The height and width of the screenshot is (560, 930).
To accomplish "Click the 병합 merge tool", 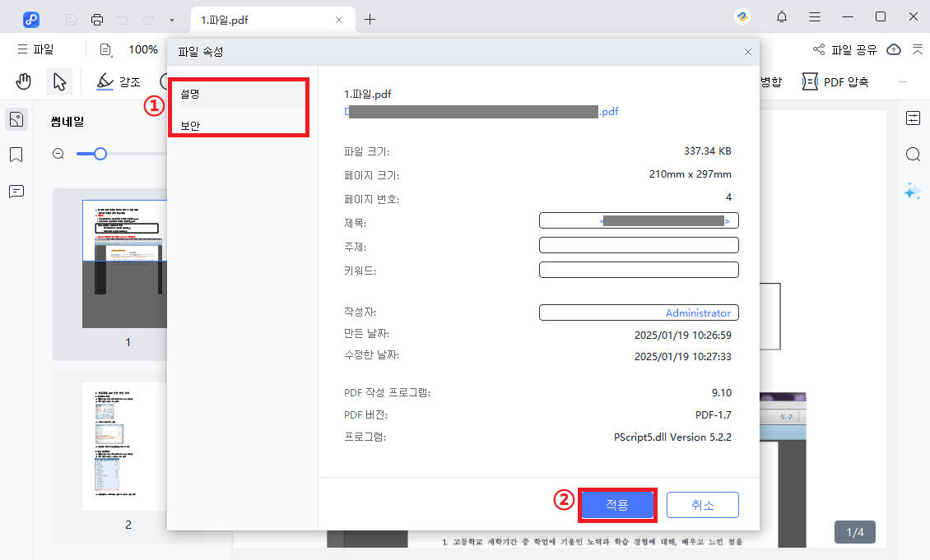I will click(x=771, y=81).
